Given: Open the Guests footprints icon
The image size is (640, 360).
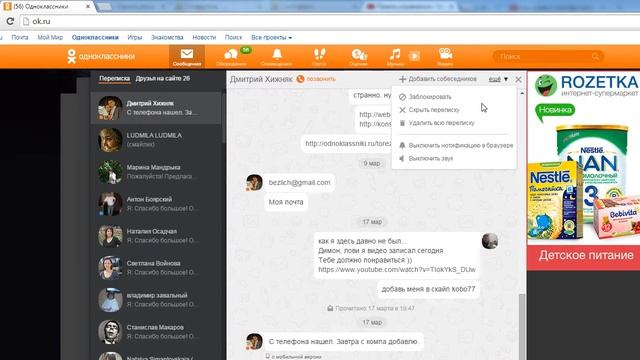Looking at the screenshot, I should tap(319, 57).
